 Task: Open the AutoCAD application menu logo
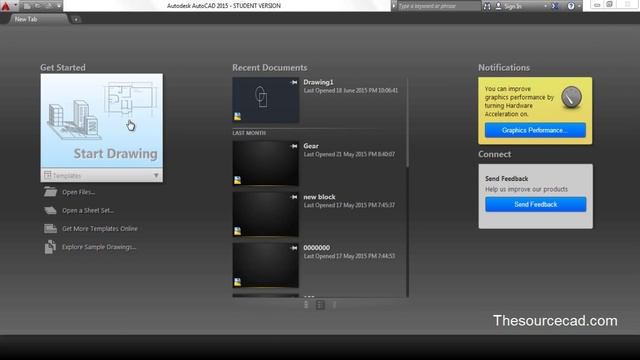[6, 6]
